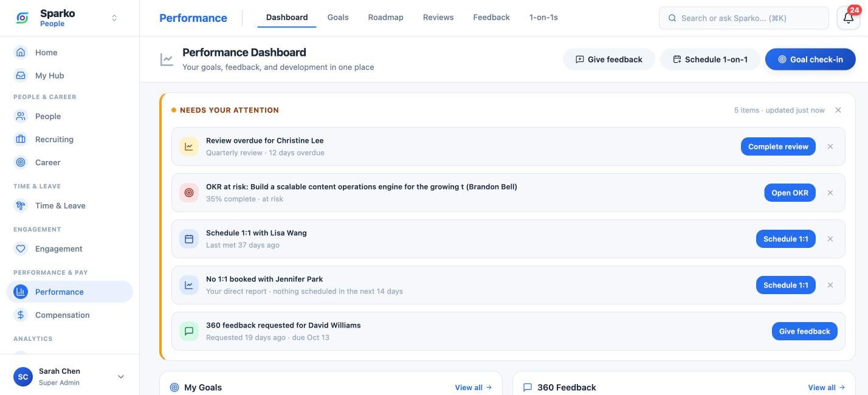Click the People icon in the sidebar
This screenshot has height=395, width=868.
21,116
